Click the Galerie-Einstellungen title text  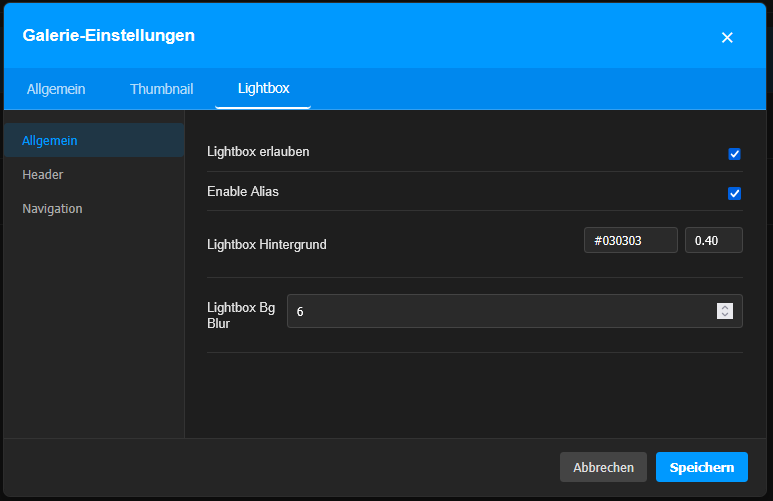click(x=108, y=36)
